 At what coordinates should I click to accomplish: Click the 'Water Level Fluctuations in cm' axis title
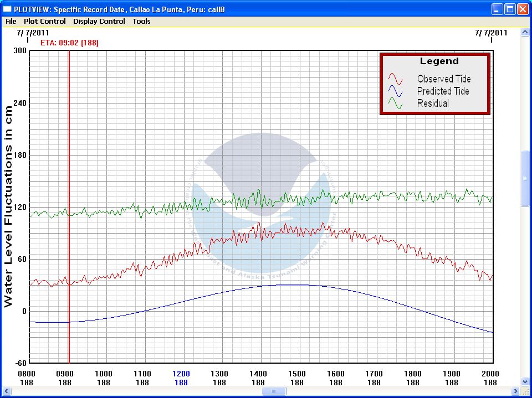(x=8, y=207)
